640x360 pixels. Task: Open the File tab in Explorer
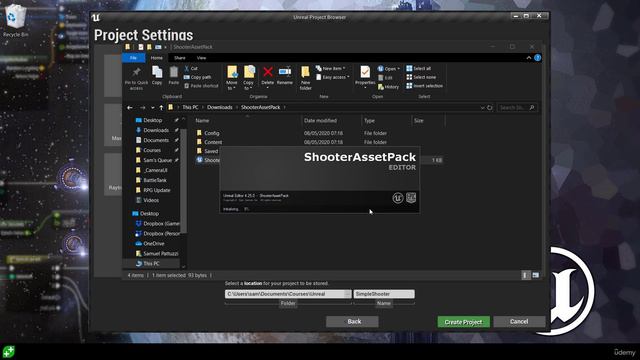pyautogui.click(x=133, y=58)
